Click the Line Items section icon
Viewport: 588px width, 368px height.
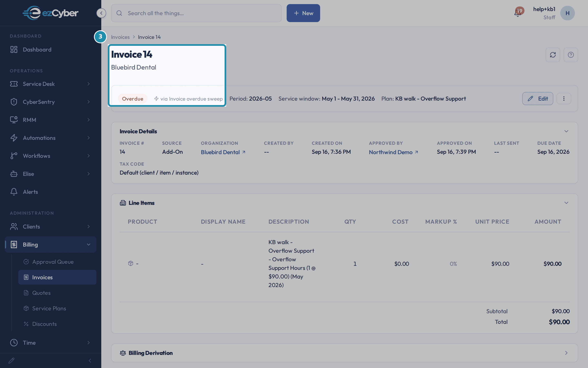click(x=123, y=203)
